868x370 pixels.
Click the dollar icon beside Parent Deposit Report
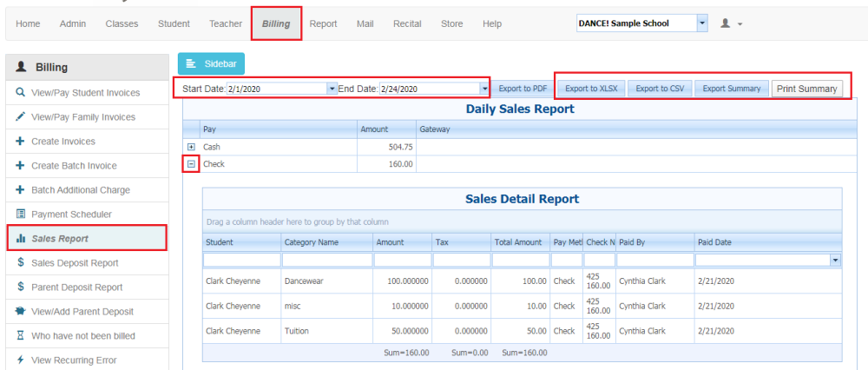tap(21, 287)
